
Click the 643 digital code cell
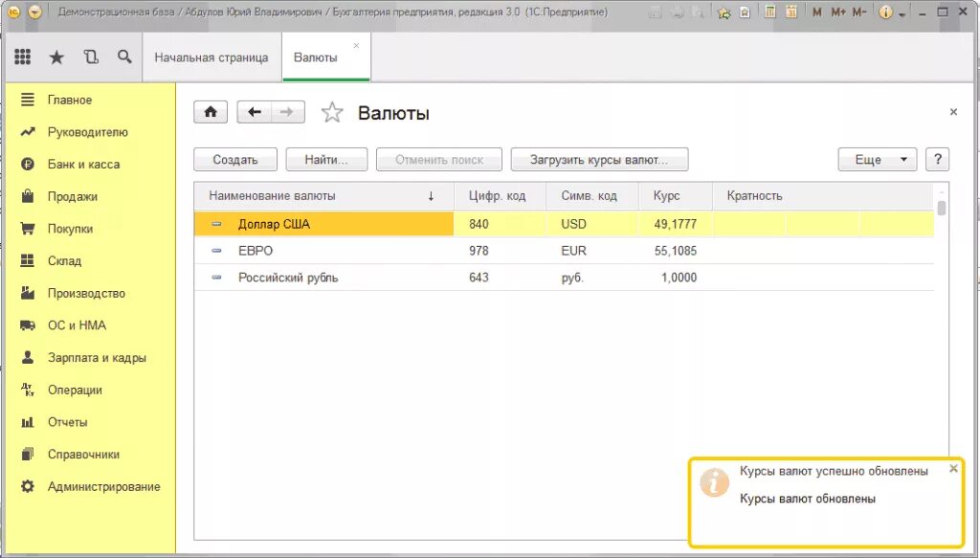[500, 278]
